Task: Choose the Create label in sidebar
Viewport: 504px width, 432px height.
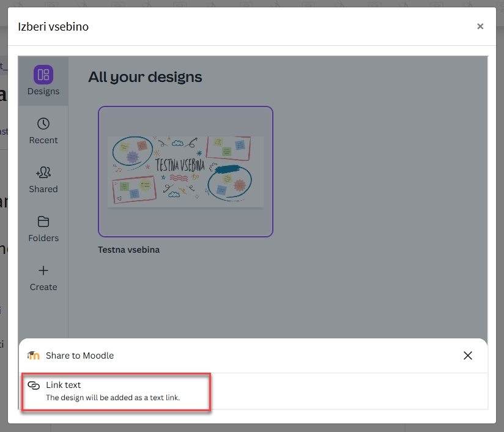Action: pyautogui.click(x=43, y=287)
